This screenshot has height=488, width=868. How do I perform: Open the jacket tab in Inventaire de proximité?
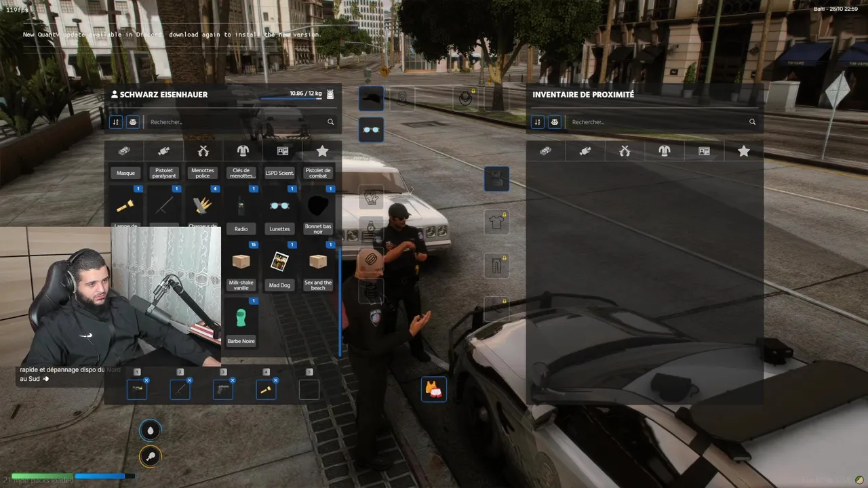pos(664,151)
